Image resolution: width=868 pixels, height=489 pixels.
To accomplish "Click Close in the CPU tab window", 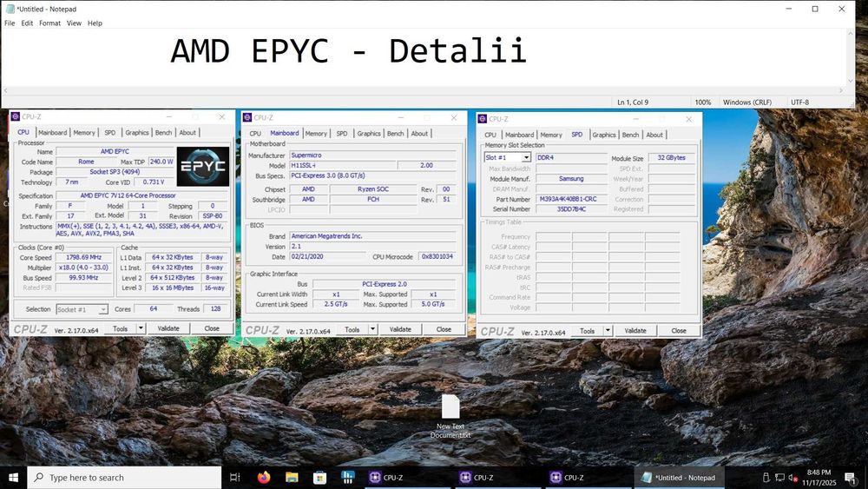I will point(212,328).
